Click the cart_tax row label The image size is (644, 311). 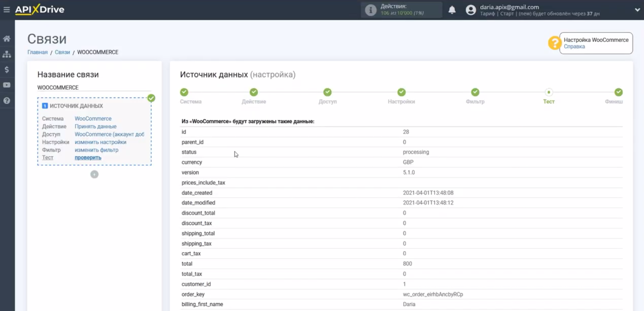point(191,254)
